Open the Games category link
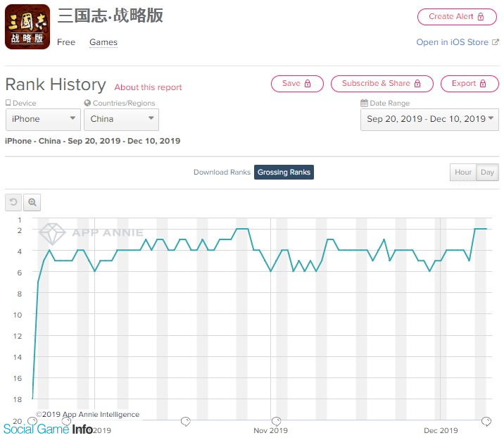504x438 pixels. (x=103, y=42)
